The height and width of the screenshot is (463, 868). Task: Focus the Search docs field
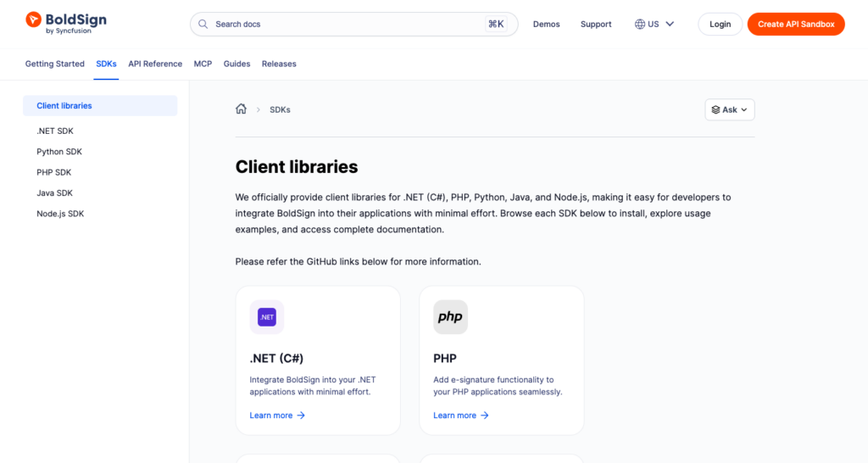click(x=353, y=24)
